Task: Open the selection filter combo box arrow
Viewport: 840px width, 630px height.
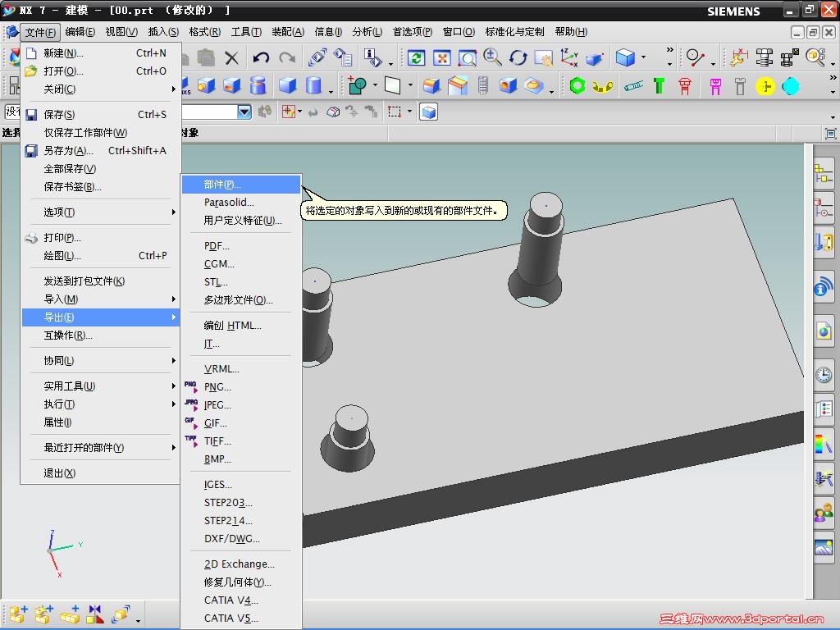Action: [244, 112]
